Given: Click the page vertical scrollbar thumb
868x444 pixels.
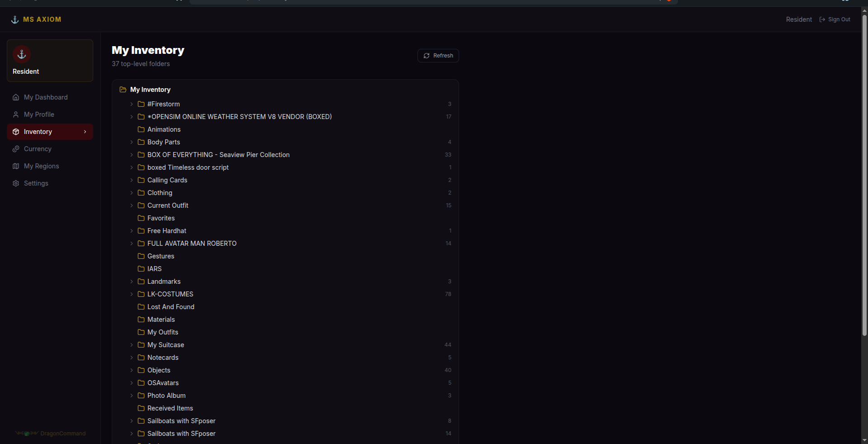Looking at the screenshot, I should [x=864, y=176].
